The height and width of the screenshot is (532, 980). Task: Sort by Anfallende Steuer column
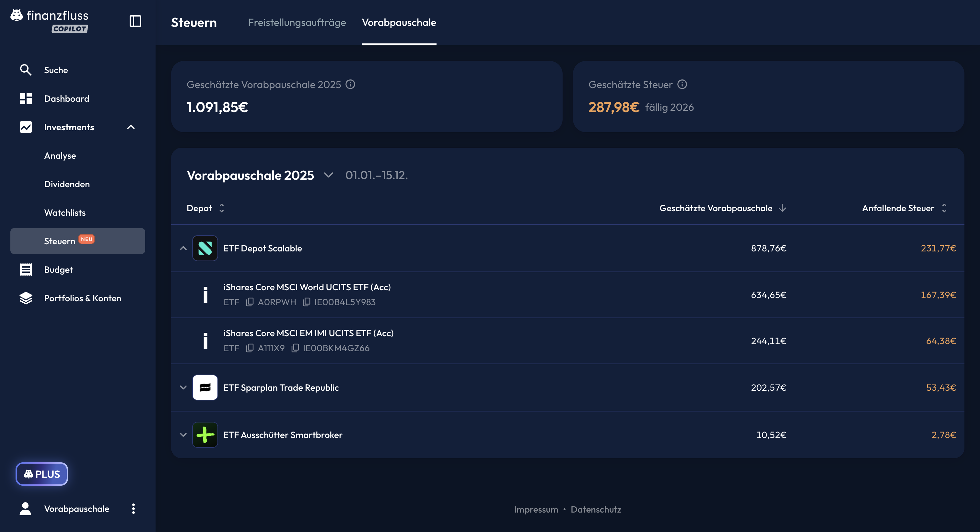(x=944, y=208)
